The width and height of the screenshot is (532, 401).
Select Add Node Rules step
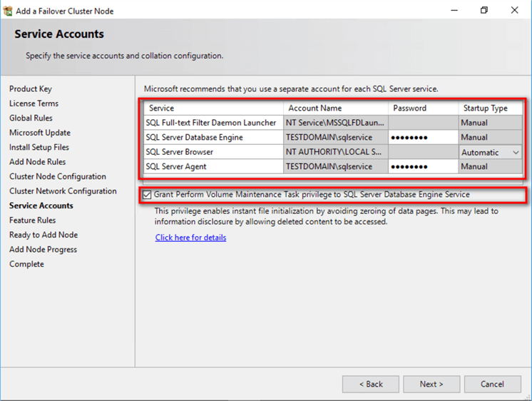click(x=38, y=162)
